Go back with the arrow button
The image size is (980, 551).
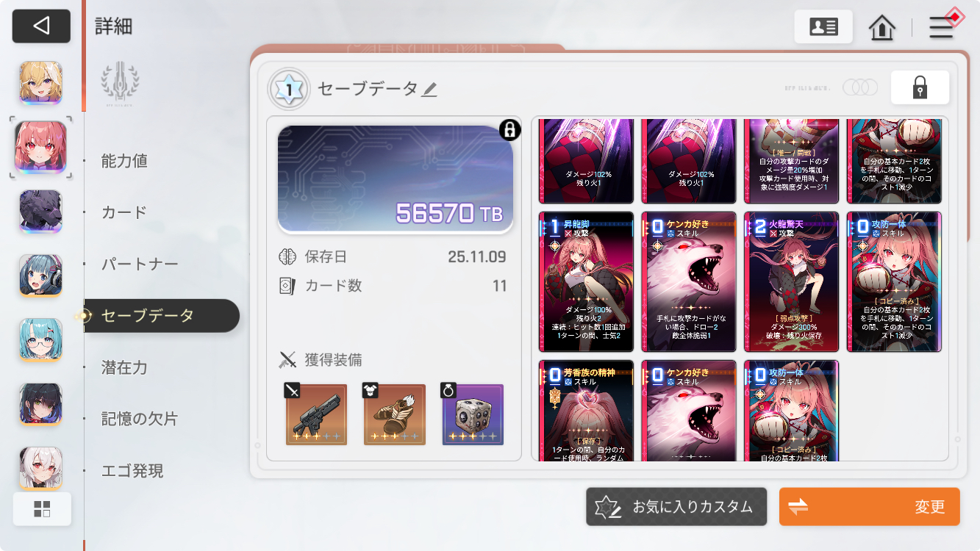(41, 26)
